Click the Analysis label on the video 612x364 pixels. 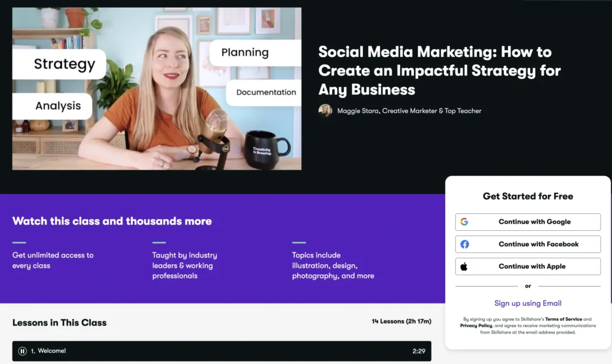pos(57,106)
